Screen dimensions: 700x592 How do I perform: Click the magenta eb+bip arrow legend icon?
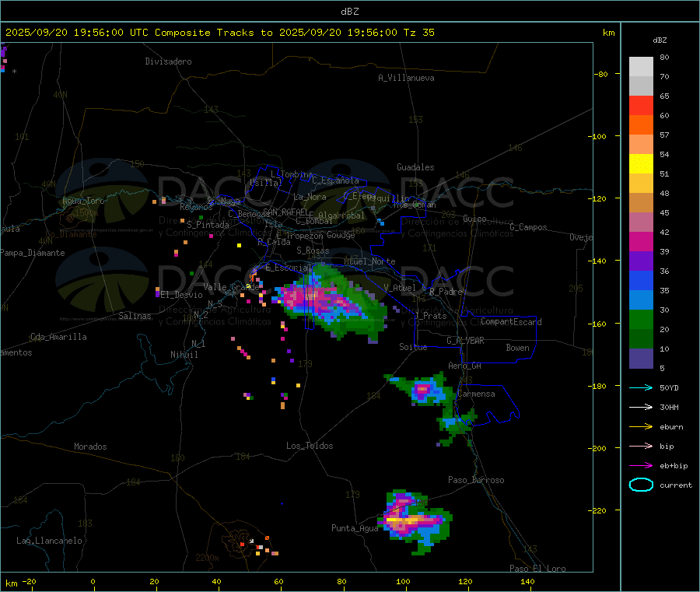point(641,466)
